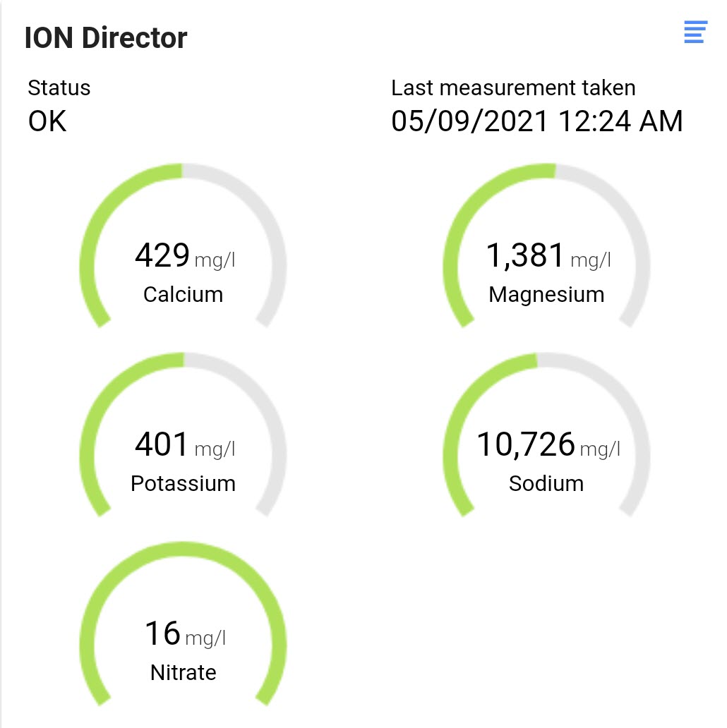This screenshot has width=727, height=728.
Task: Select the Magnesium 1,381 mg/l reading
Action: tap(549, 256)
